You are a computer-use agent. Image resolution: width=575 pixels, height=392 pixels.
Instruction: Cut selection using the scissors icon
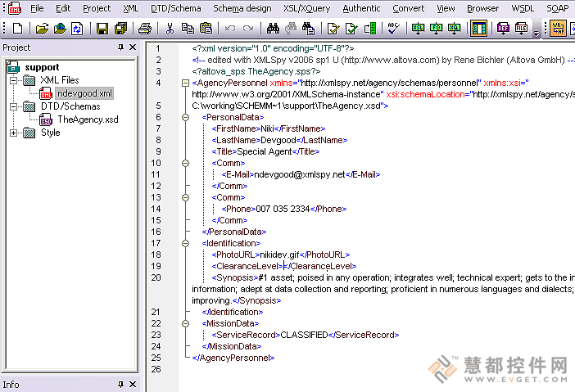tap(170, 28)
